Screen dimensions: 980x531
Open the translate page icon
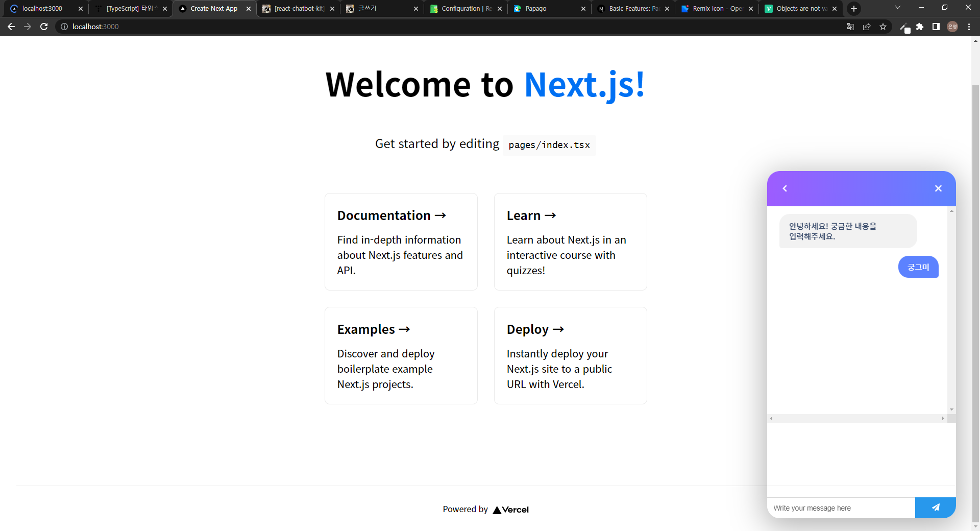point(850,27)
